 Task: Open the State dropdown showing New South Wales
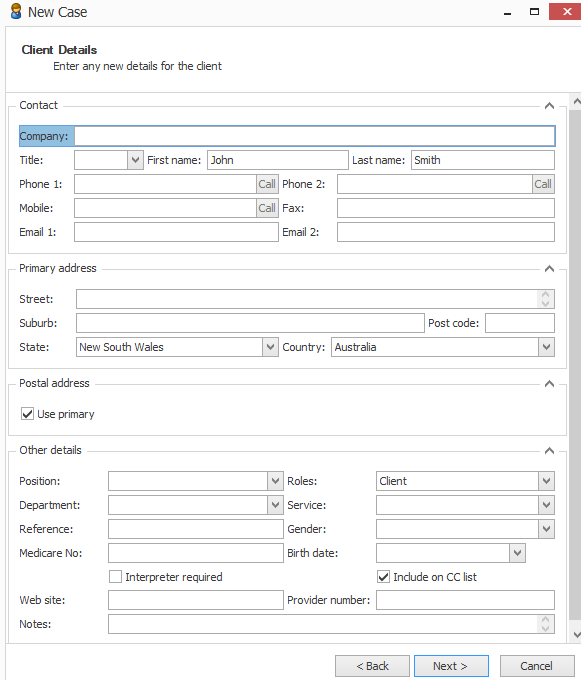[270, 347]
